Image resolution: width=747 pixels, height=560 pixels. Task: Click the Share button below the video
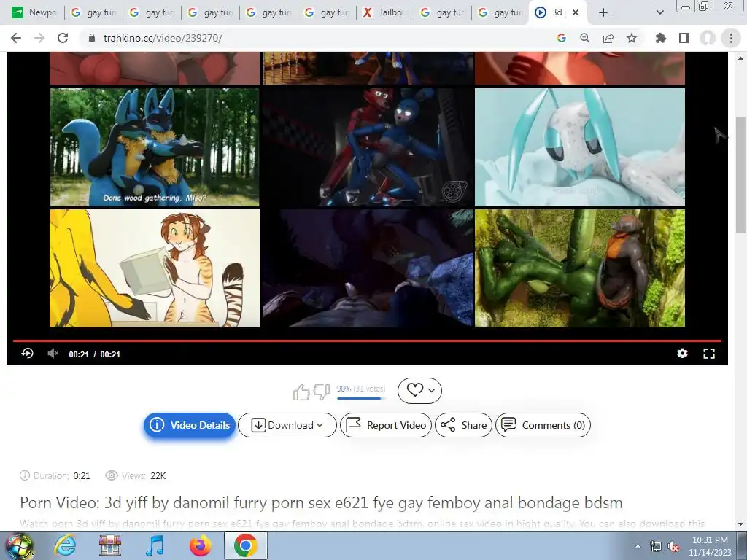463,425
